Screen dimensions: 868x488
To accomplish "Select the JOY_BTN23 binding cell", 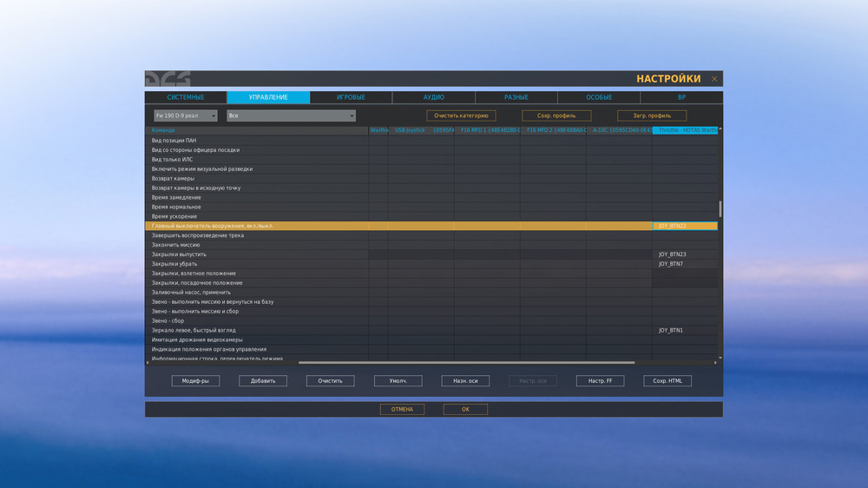I will coord(685,254).
